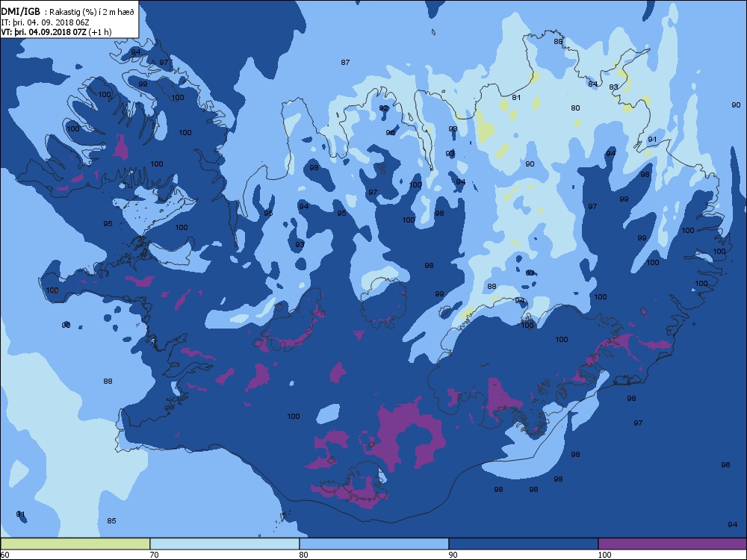This screenshot has width=747, height=560.
Task: Click the '90' label beneath the legend bar
Action: (x=453, y=555)
